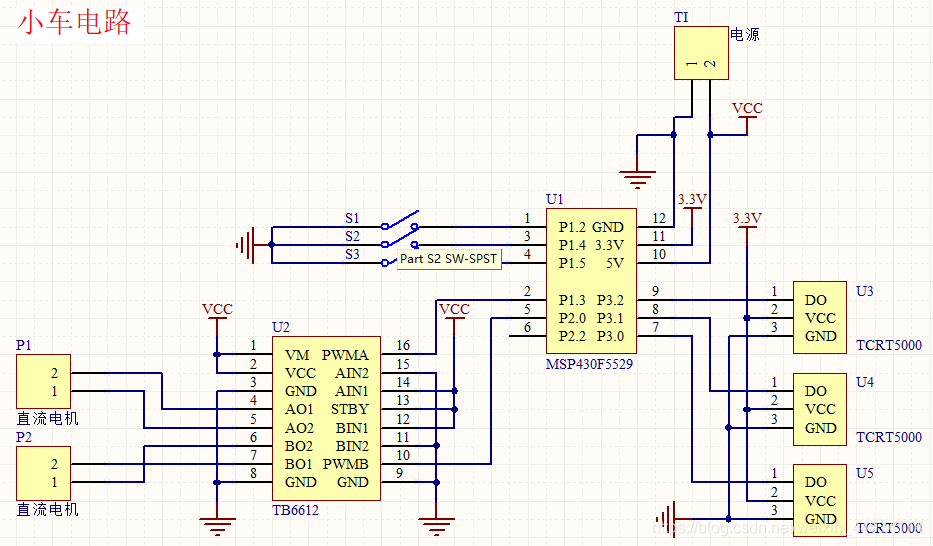933x546 pixels.
Task: Click the "P1" designator label
Action: [x=24, y=345]
